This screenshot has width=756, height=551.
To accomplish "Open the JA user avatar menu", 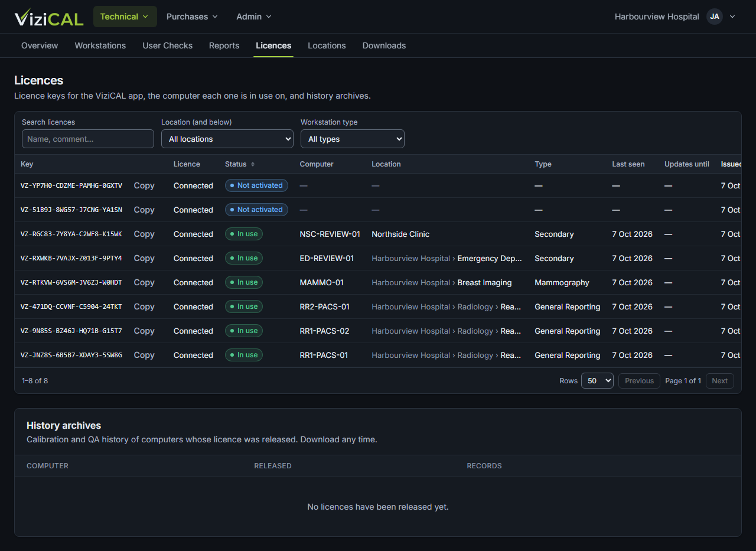I will tap(715, 17).
